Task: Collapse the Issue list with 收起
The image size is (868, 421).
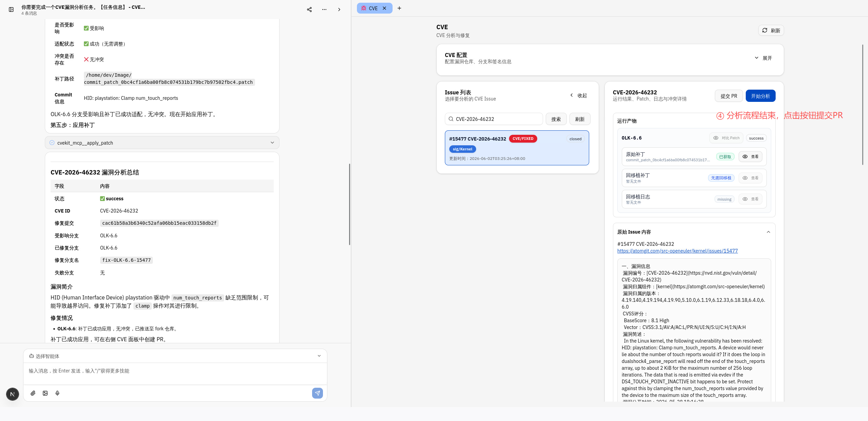Action: click(579, 95)
